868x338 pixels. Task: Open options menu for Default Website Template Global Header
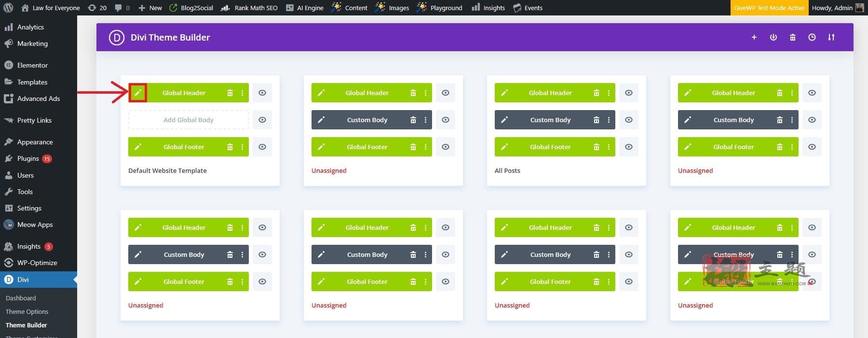242,93
